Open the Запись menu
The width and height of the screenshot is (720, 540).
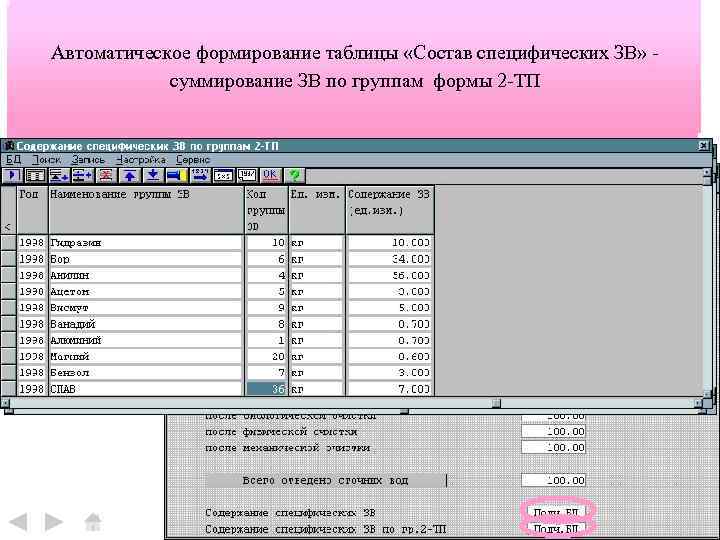[x=88, y=160]
